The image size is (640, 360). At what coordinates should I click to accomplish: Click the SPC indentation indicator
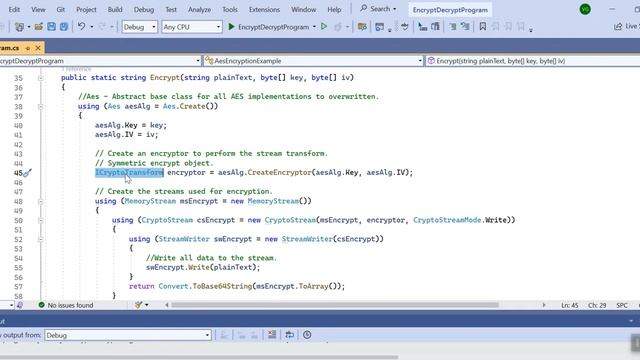click(x=622, y=305)
